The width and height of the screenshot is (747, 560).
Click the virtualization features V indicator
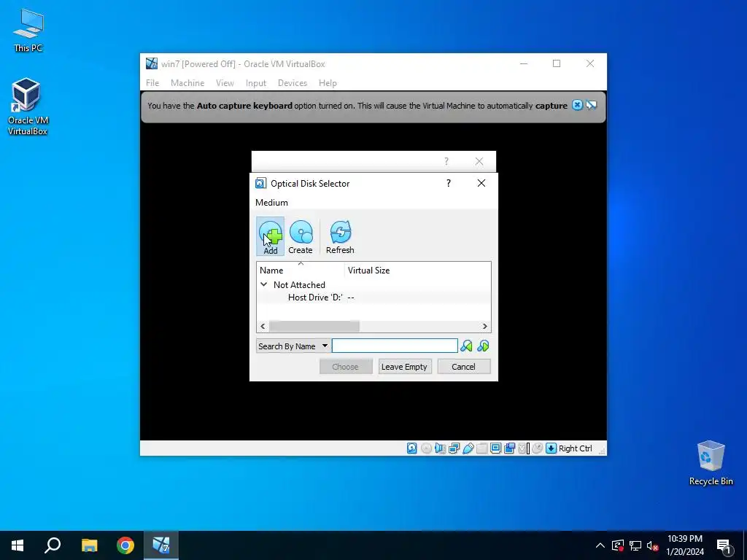(x=523, y=448)
